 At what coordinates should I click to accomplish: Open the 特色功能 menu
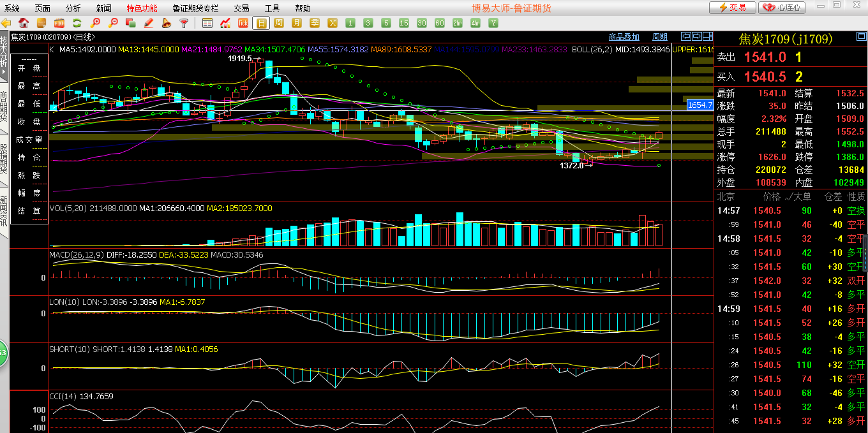(x=142, y=8)
